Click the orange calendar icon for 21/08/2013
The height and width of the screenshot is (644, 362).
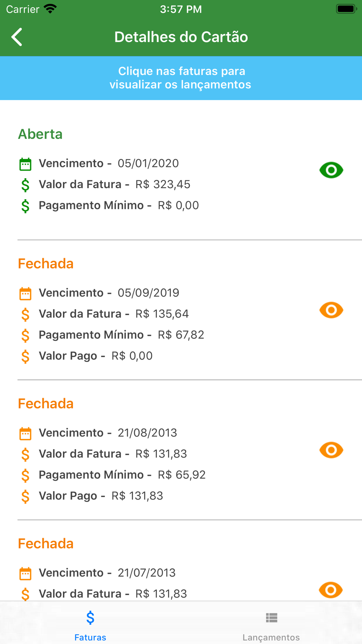(x=25, y=433)
